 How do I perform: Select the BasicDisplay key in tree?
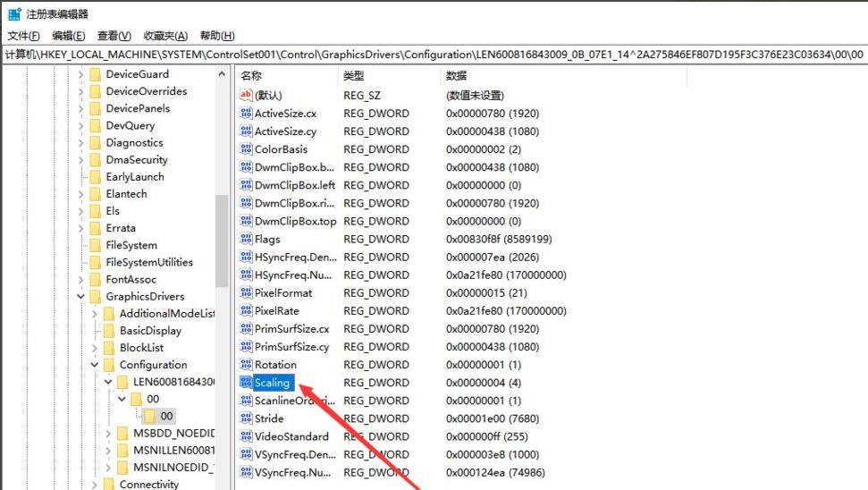point(150,331)
